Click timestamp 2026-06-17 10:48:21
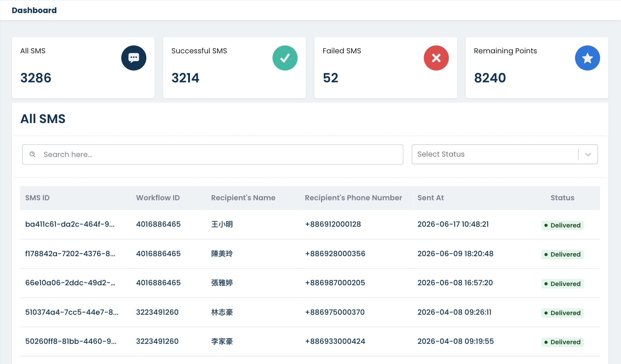 click(453, 225)
